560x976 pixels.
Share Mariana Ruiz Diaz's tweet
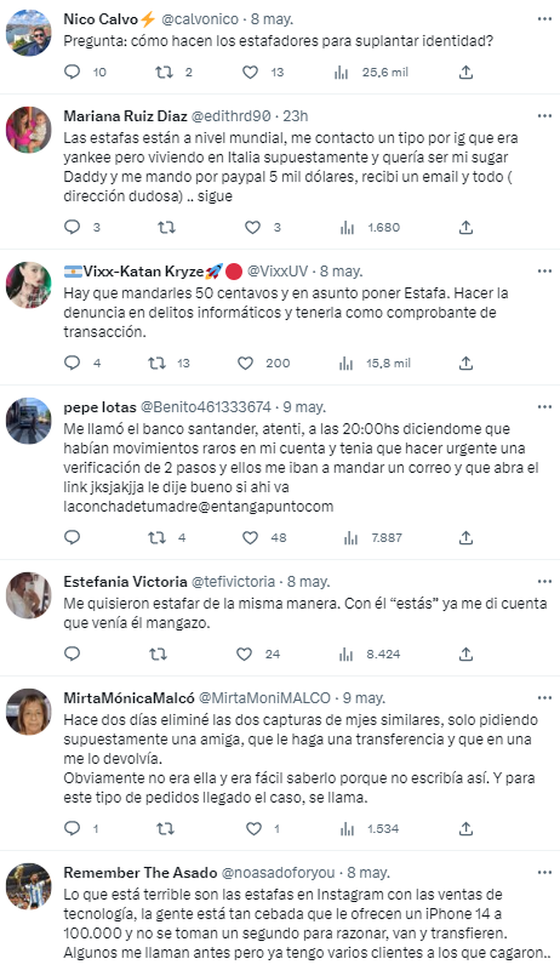tap(466, 227)
